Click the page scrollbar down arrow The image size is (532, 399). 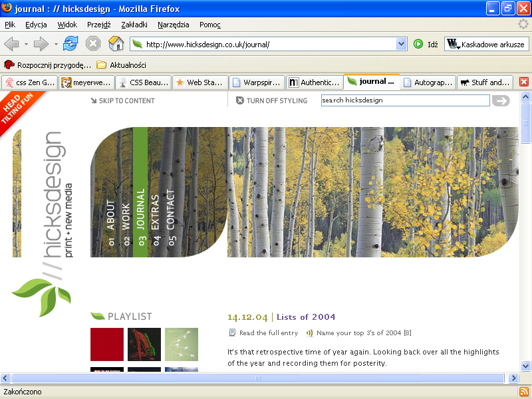pos(525,366)
